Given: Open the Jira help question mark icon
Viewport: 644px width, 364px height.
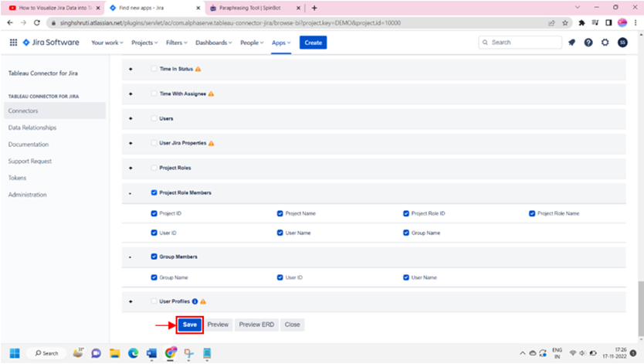Looking at the screenshot, I should tap(588, 43).
